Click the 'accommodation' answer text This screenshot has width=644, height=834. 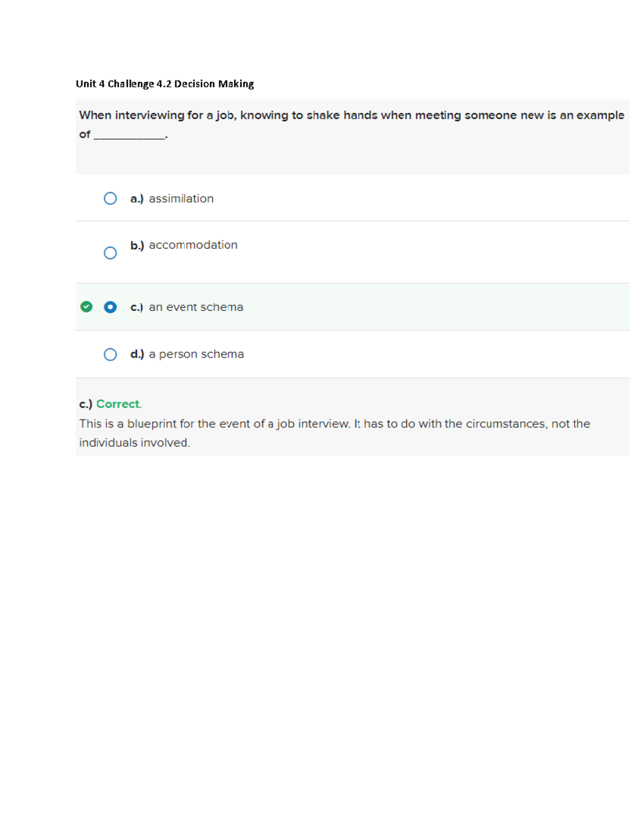click(x=193, y=245)
